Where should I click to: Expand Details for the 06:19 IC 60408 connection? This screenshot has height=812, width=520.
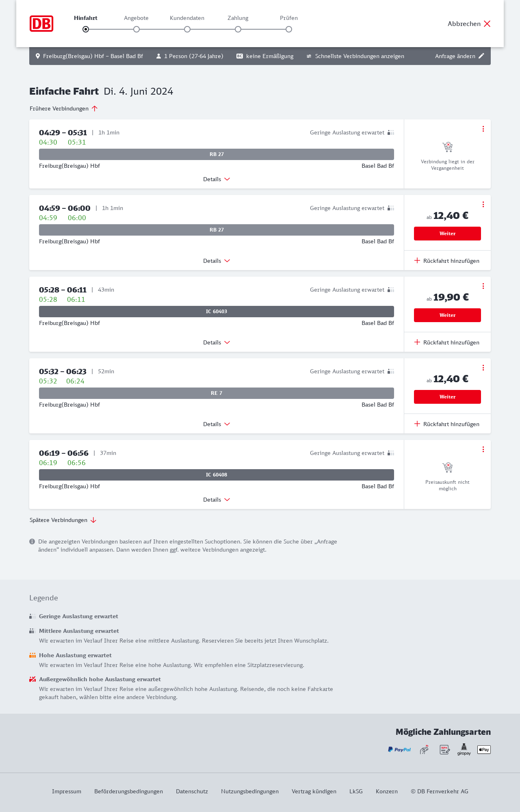(217, 500)
